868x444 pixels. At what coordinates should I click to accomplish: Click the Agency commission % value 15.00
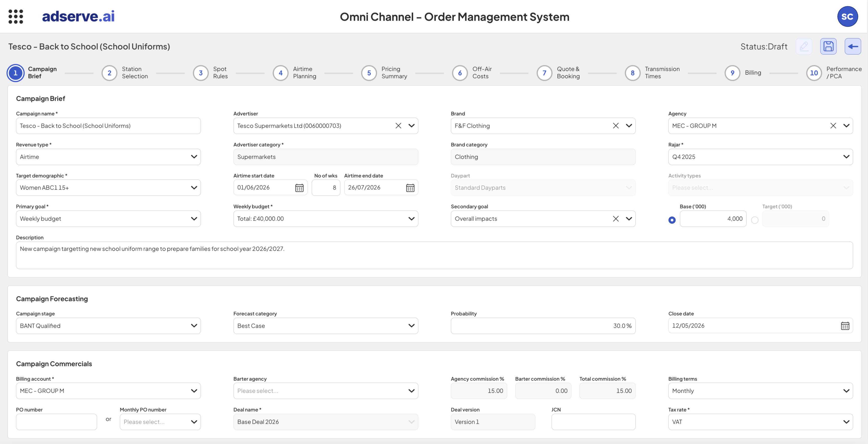(x=479, y=391)
